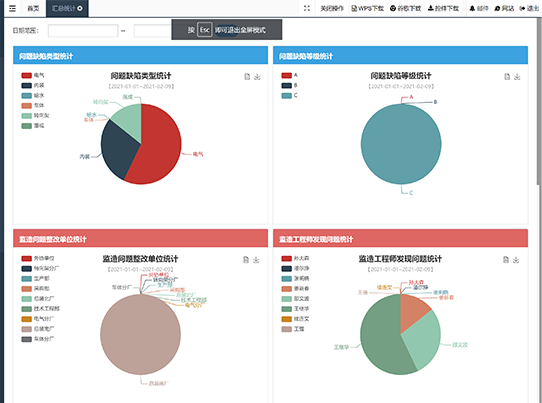Click the 退出 logout link
Image resolution: width=542 pixels, height=403 pixels.
pyautogui.click(x=529, y=8)
